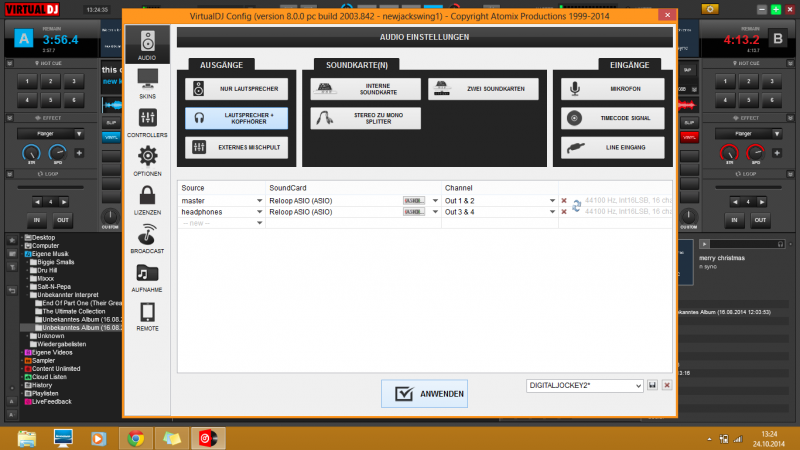Open the Lizenzen lock section
This screenshot has width=800, height=450.
(x=147, y=200)
